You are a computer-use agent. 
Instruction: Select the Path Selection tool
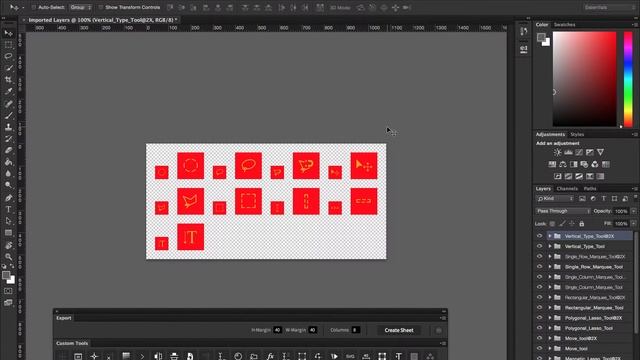8,221
